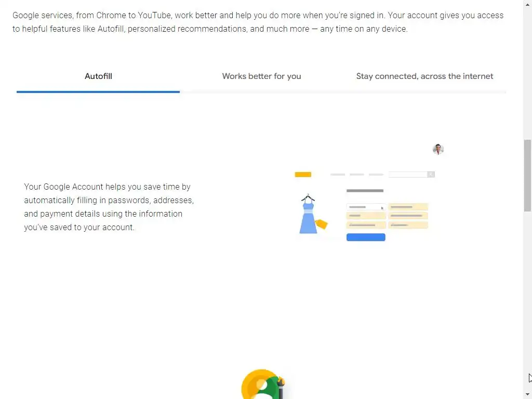Click the scrollbar up arrow
Viewport: 532px width, 399px height.
pyautogui.click(x=527, y=4)
